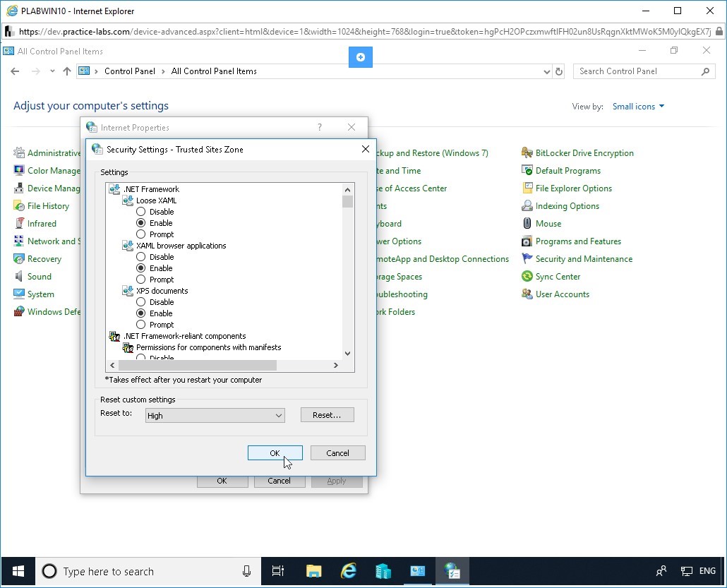Open Recovery icon
Viewport: 727px width, 588px height.
[x=19, y=258]
